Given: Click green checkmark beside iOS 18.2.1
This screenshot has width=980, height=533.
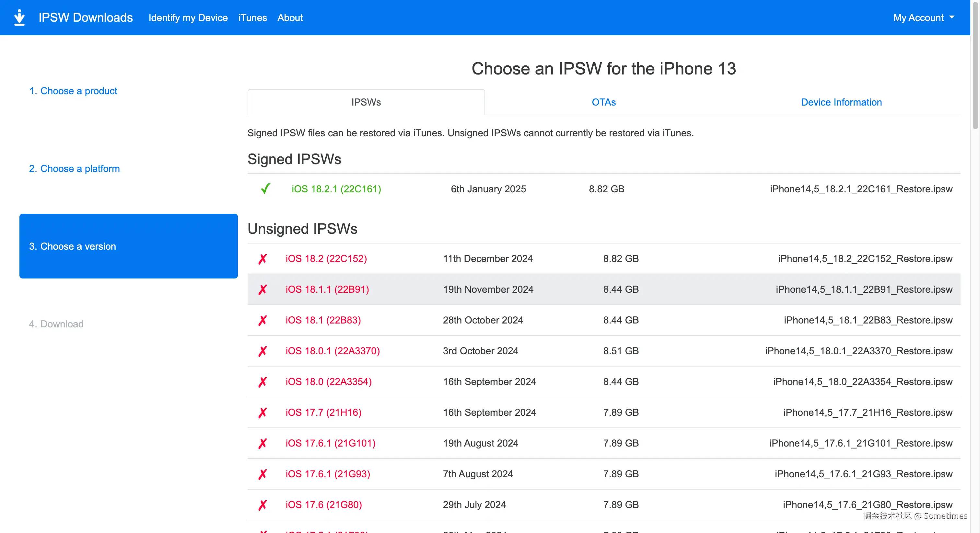Looking at the screenshot, I should click(x=265, y=189).
